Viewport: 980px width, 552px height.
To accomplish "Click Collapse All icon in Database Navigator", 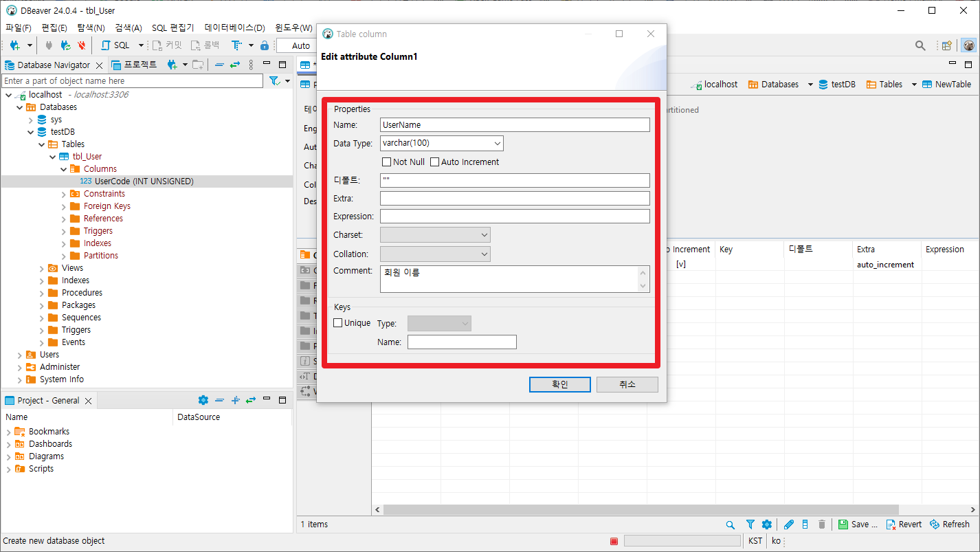I will coord(219,65).
